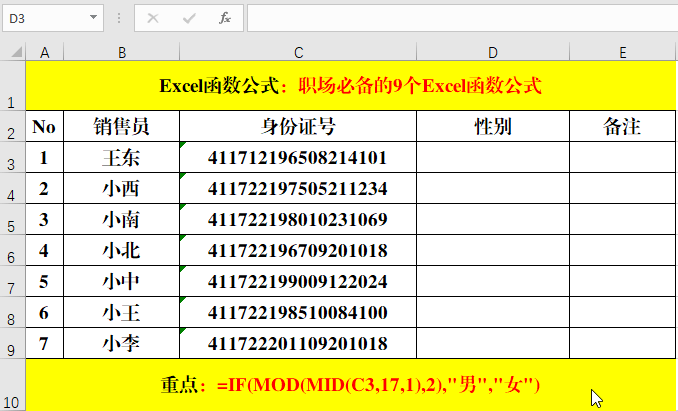Select column E header
The image size is (678, 411).
(623, 52)
